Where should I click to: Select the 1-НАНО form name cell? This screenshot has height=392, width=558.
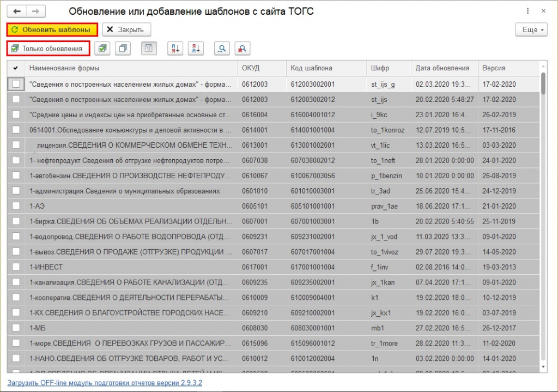tap(131, 359)
